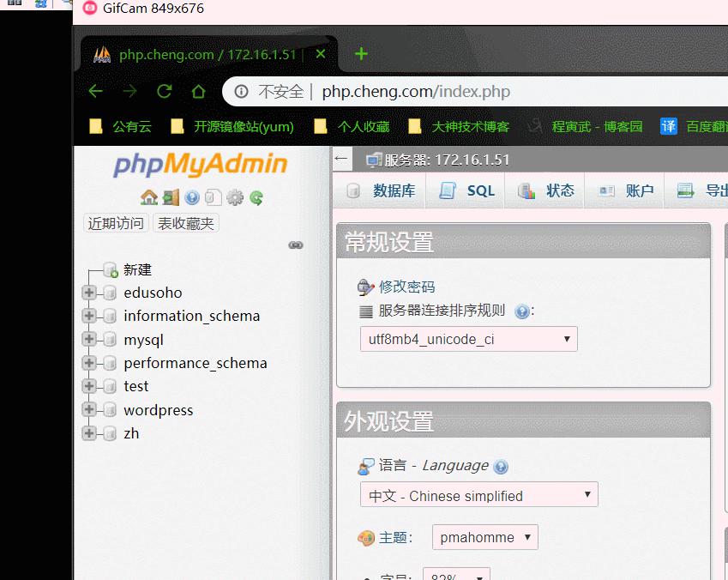Viewport: 728px width, 580px height.
Task: Click the chain link icon in sidebar
Action: 296,245
